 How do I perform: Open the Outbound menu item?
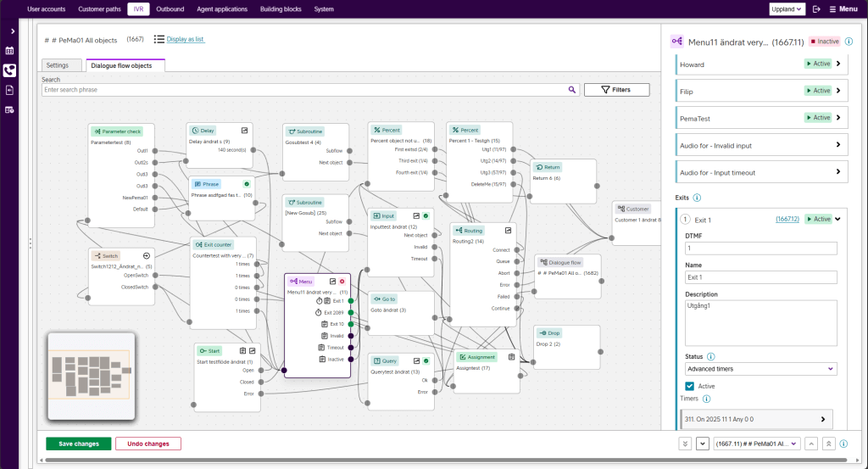(170, 9)
